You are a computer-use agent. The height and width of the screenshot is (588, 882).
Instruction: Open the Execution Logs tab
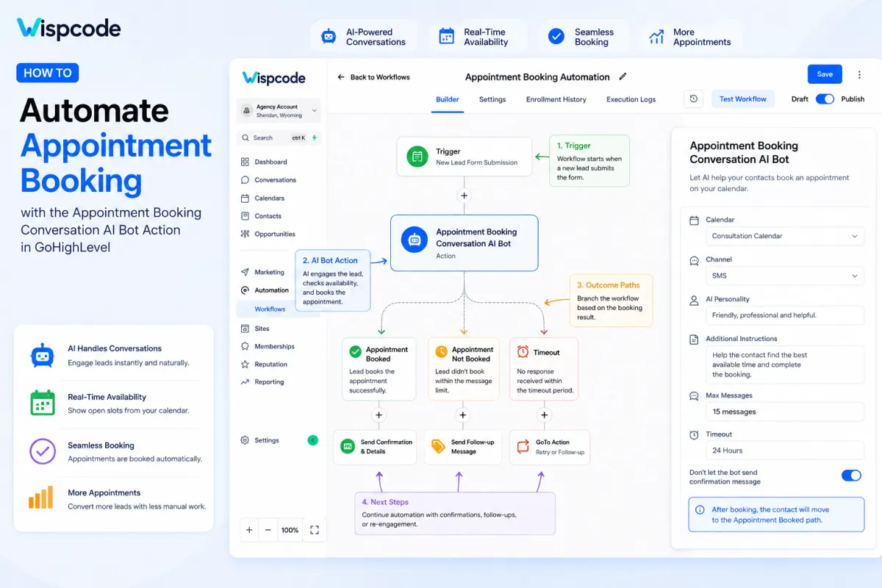point(631,99)
